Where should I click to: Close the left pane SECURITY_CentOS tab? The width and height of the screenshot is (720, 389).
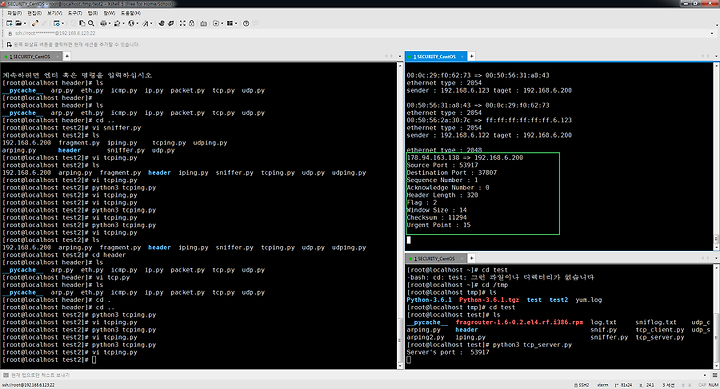point(57,56)
